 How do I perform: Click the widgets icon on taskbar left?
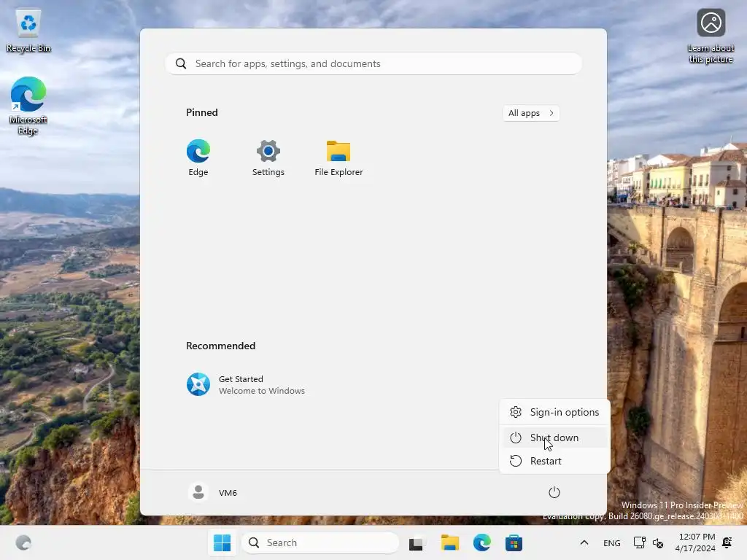point(23,542)
